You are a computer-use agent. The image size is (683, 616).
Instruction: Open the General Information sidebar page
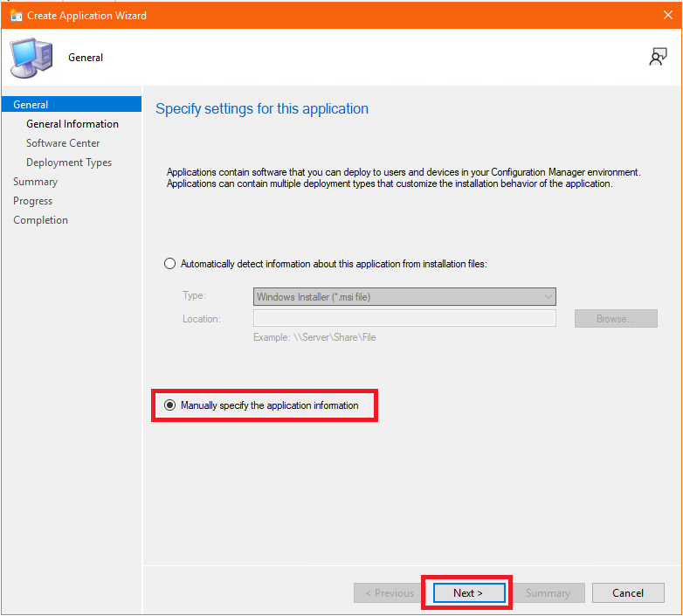tap(72, 124)
